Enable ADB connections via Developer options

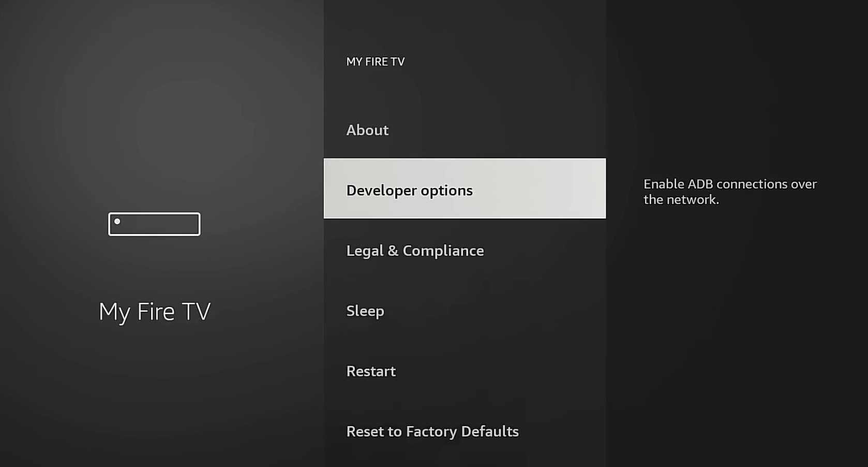[409, 189]
